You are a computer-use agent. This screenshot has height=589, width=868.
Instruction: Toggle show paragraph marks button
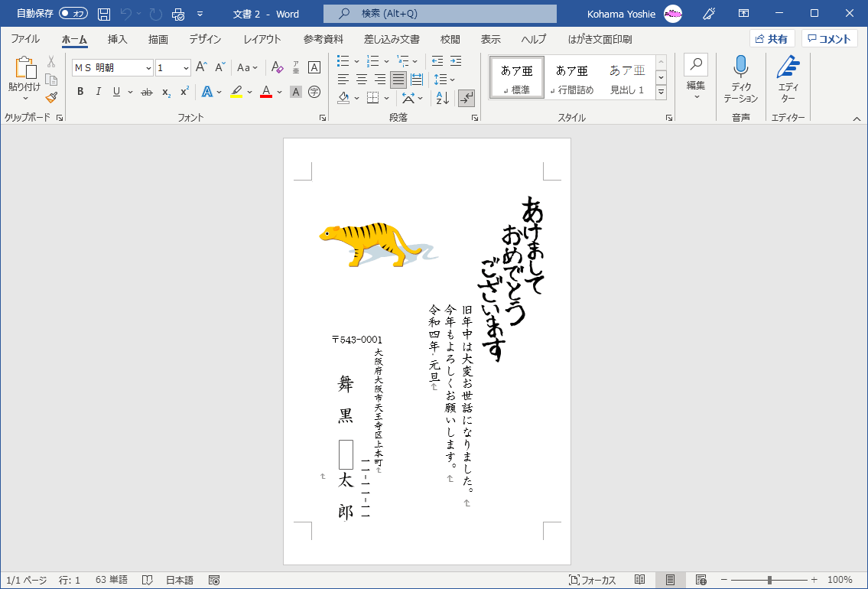tap(466, 98)
